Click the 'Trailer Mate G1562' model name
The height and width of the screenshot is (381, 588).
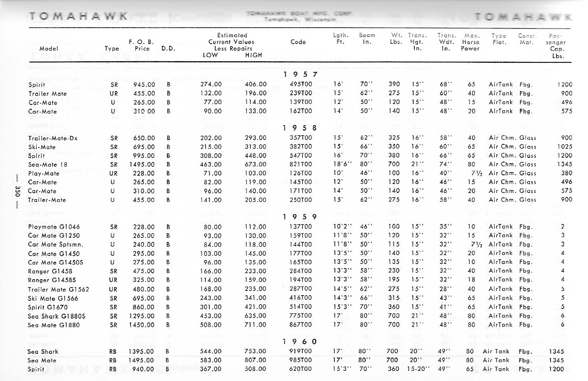[x=59, y=289]
